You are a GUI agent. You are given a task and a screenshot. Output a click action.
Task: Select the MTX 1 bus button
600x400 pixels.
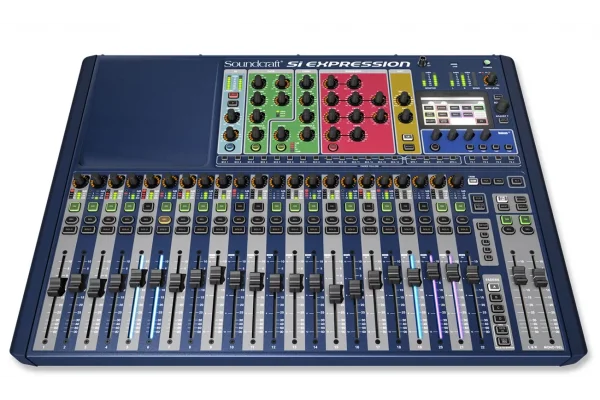click(x=413, y=159)
